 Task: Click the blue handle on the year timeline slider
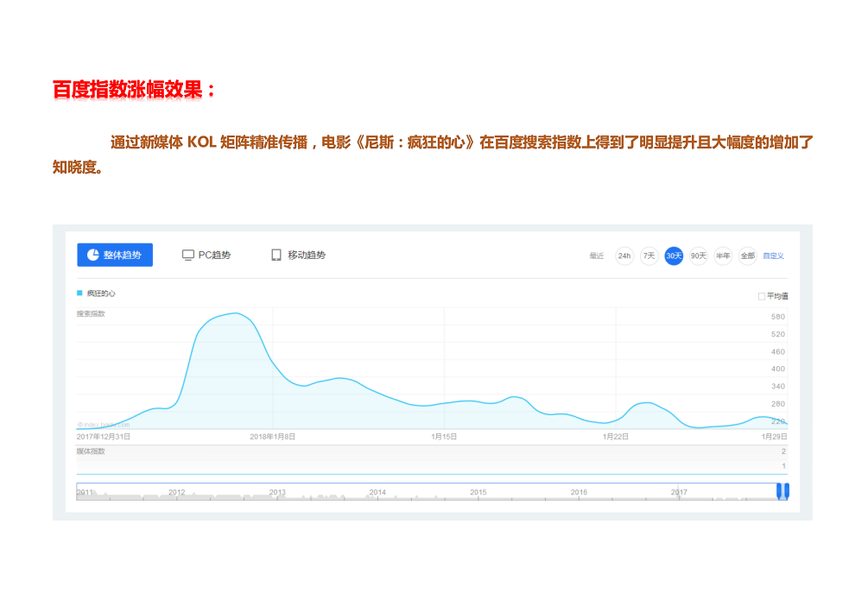point(782,491)
